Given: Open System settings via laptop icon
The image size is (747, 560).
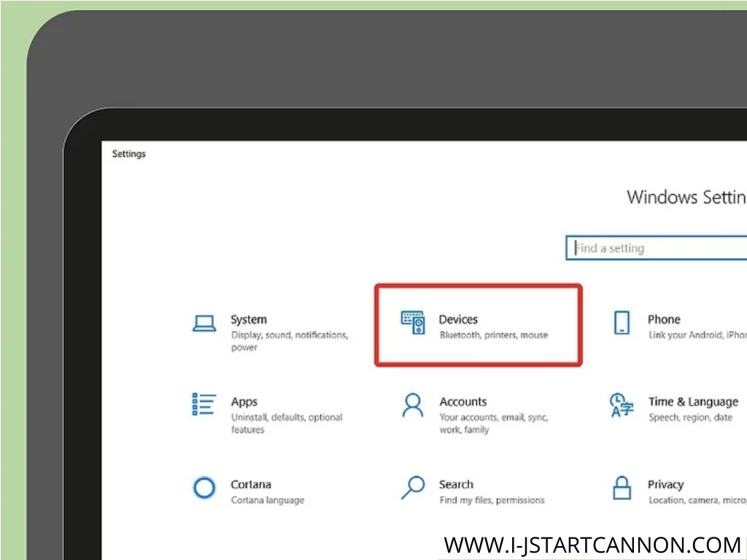Looking at the screenshot, I should click(204, 323).
